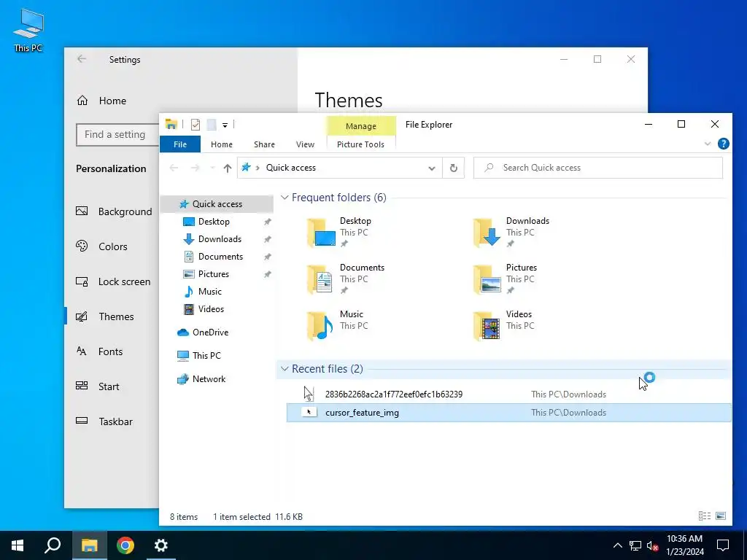Show hidden system tray icons
Screen dimensions: 747x560
pos(617,545)
